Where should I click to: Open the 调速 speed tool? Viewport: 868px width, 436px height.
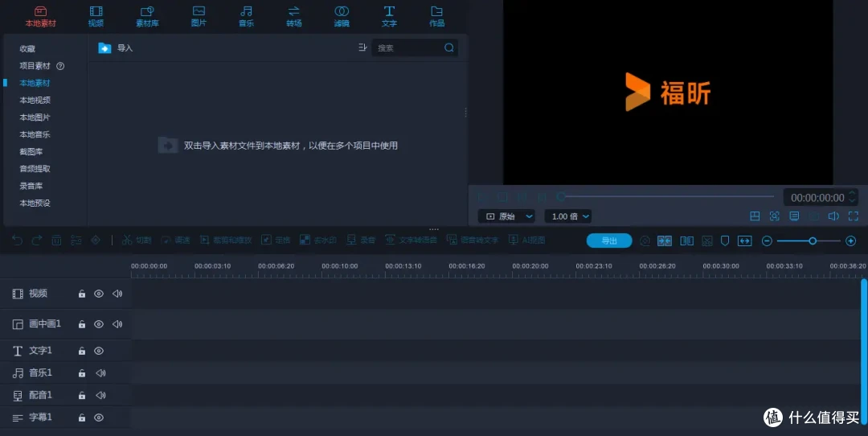coord(175,240)
